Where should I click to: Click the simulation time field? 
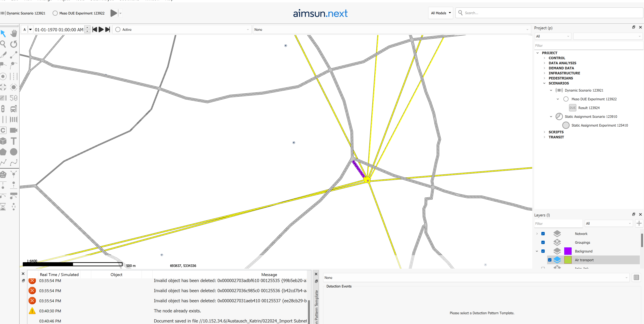[x=59, y=29]
